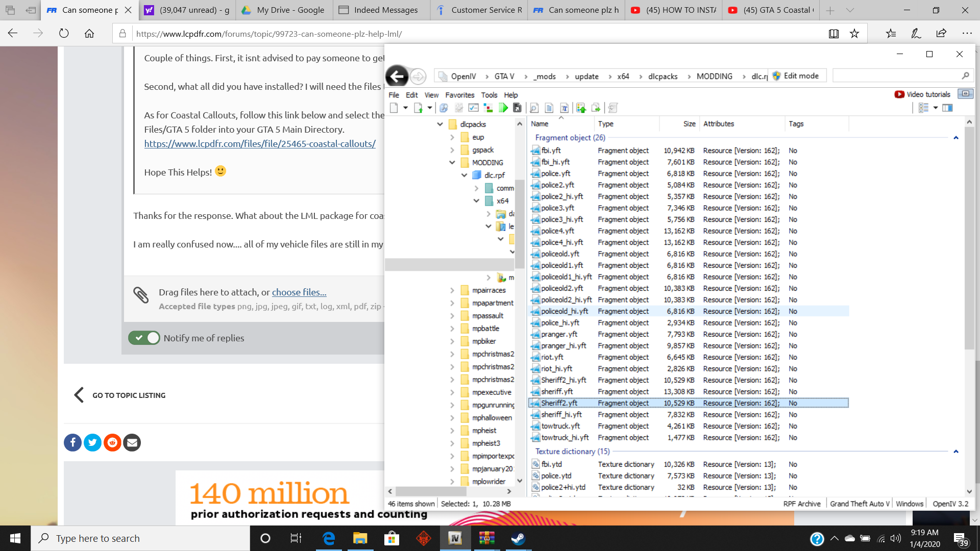Collapse the Fragment object group

click(x=955, y=138)
